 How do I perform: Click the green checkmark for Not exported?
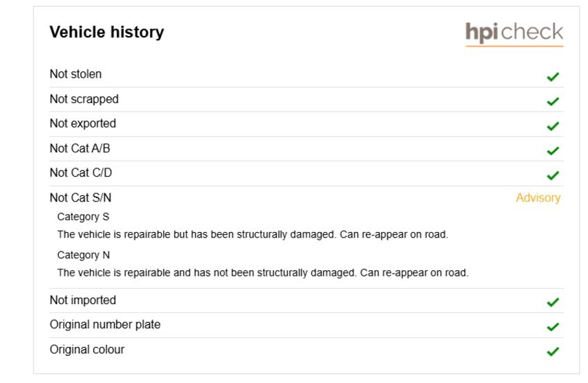553,126
